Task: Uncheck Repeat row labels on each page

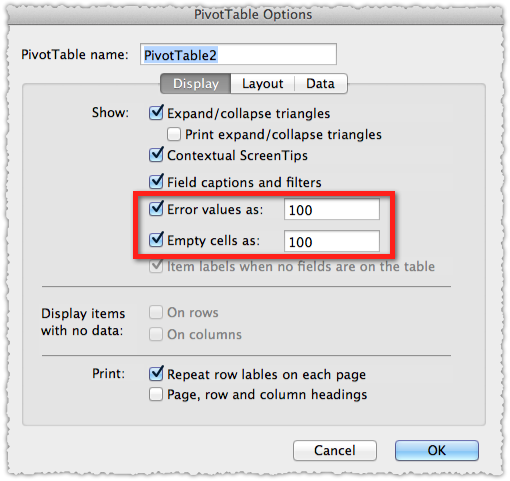Action: click(x=156, y=374)
